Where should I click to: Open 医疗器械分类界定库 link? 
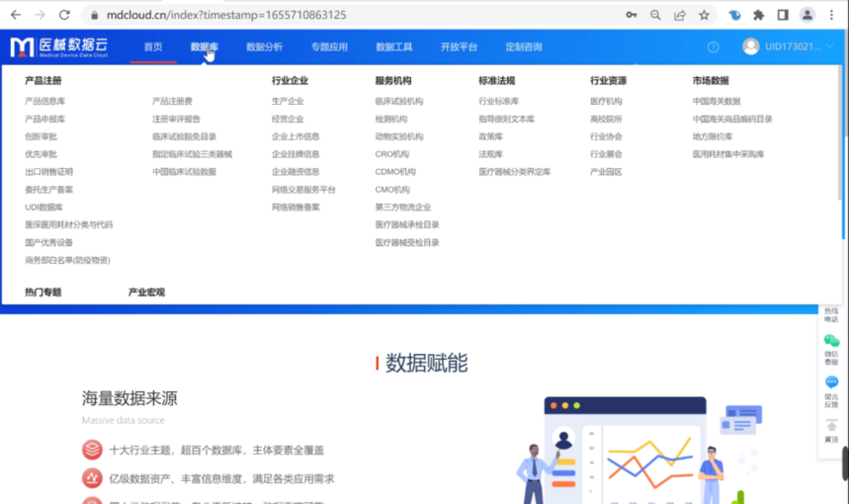[x=514, y=172]
